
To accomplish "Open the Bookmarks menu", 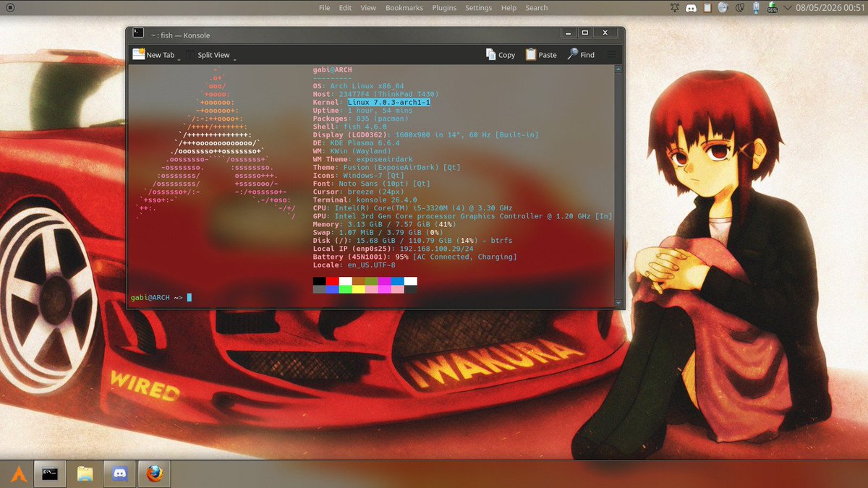I will 404,8.
